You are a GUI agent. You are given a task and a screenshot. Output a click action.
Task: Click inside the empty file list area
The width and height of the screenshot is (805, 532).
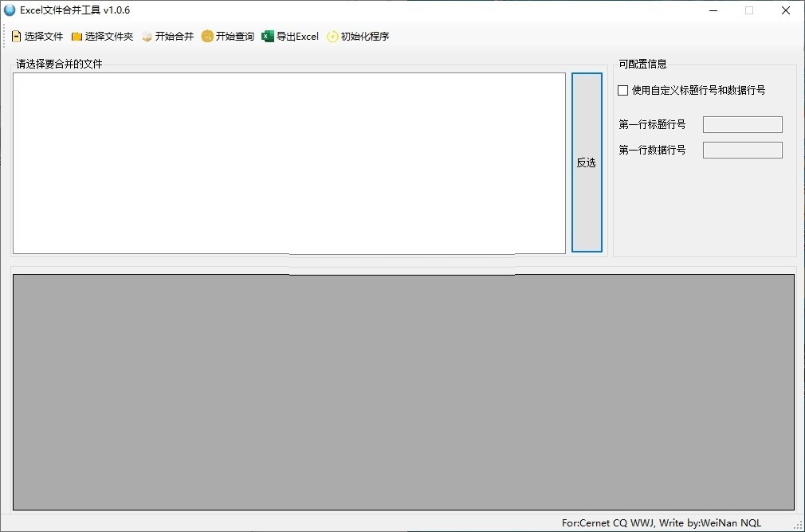[x=287, y=163]
